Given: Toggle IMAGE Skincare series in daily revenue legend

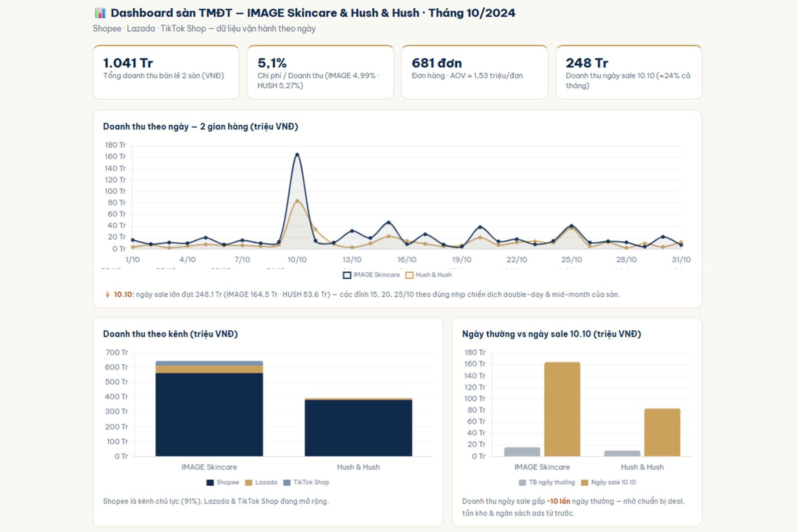Looking at the screenshot, I should 372,275.
